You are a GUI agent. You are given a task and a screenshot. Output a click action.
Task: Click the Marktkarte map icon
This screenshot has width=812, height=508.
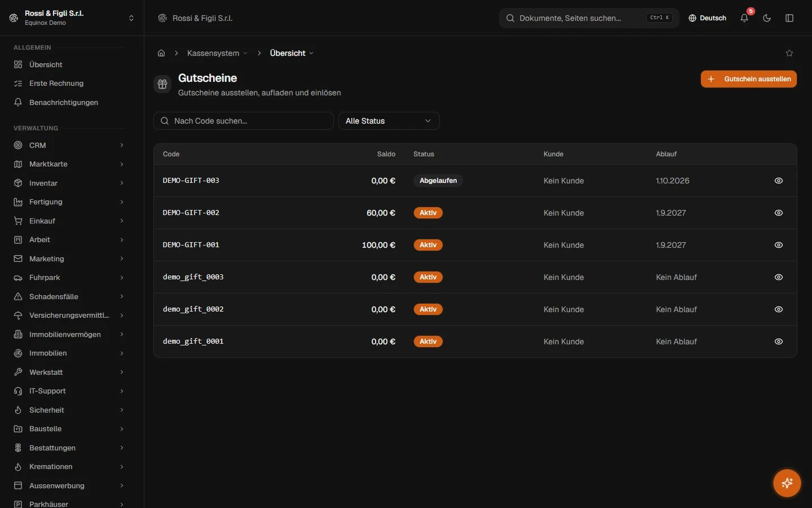click(x=18, y=164)
